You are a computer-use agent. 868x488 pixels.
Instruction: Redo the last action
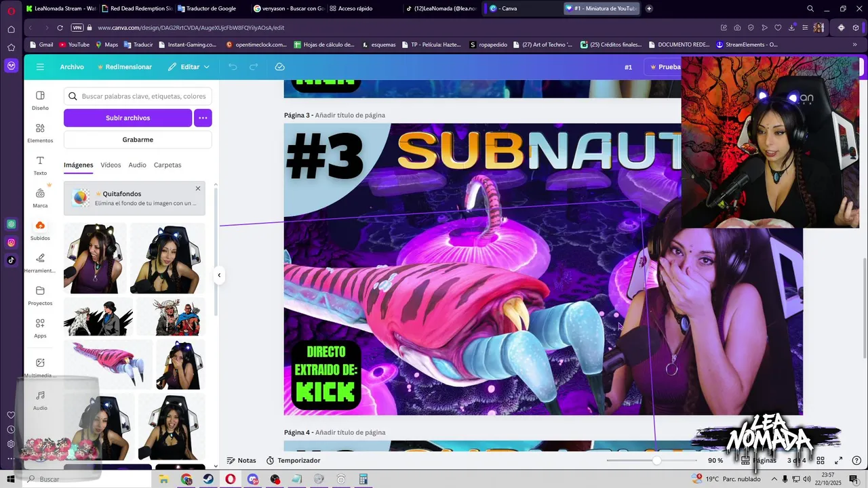pos(254,67)
